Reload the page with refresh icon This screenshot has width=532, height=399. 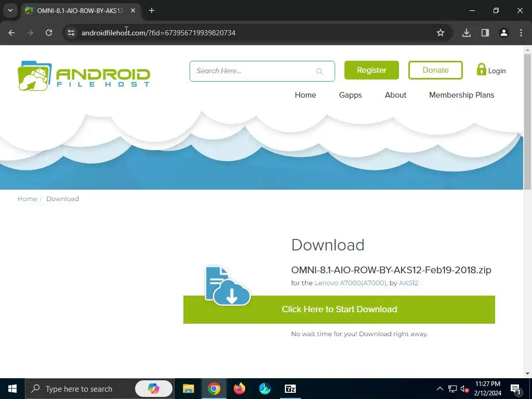point(49,33)
